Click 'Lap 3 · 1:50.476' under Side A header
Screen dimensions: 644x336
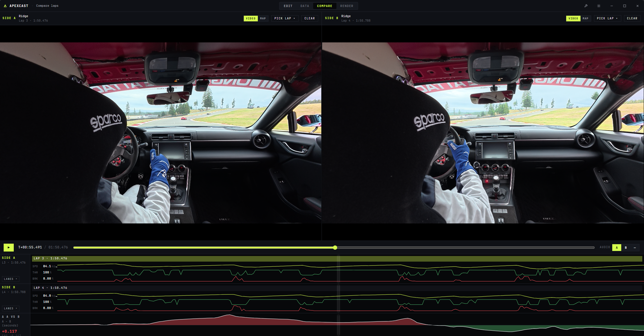[x=33, y=21]
